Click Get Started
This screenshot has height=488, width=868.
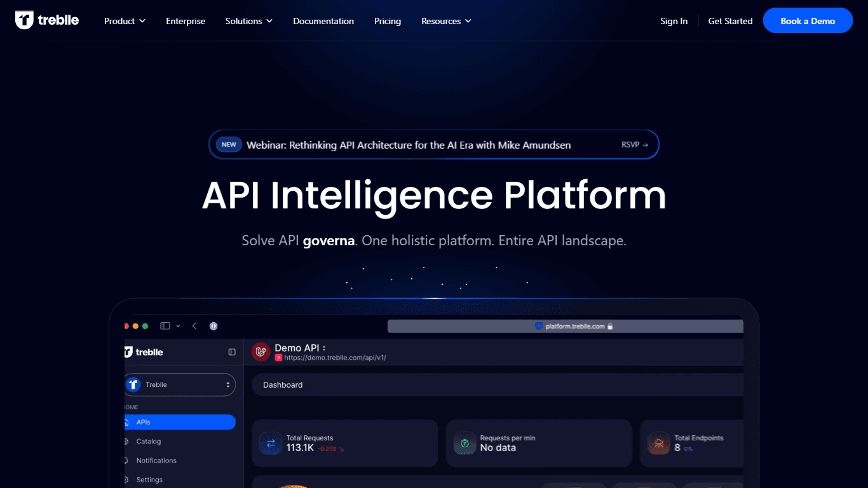pyautogui.click(x=730, y=21)
